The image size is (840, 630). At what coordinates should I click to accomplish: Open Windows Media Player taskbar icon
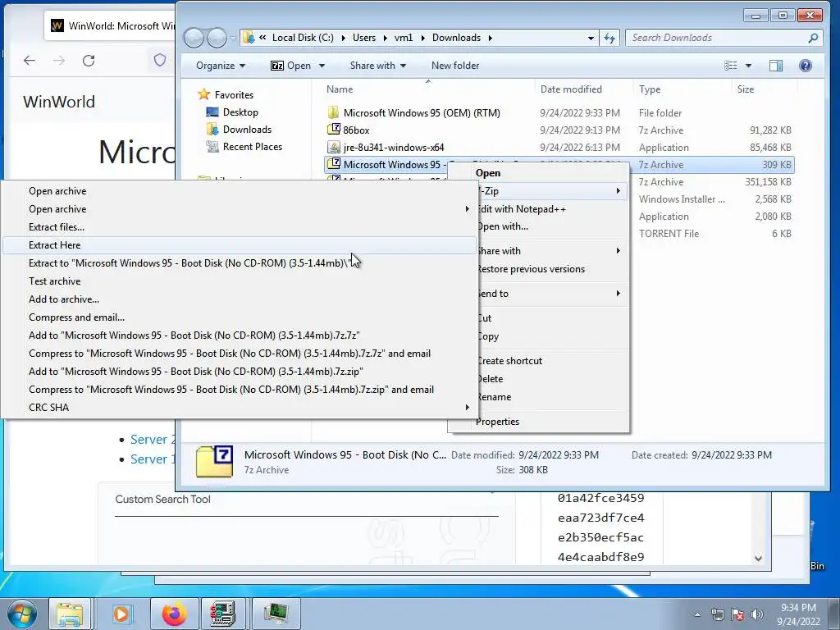121,614
